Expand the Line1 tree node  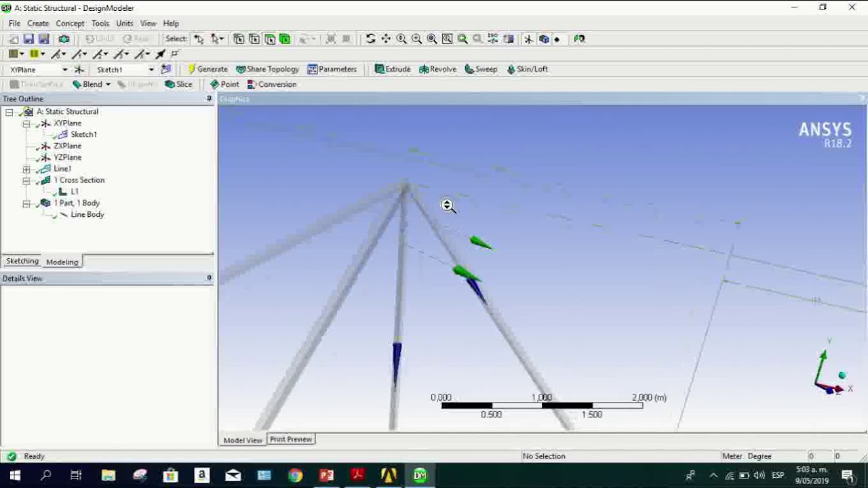point(26,169)
